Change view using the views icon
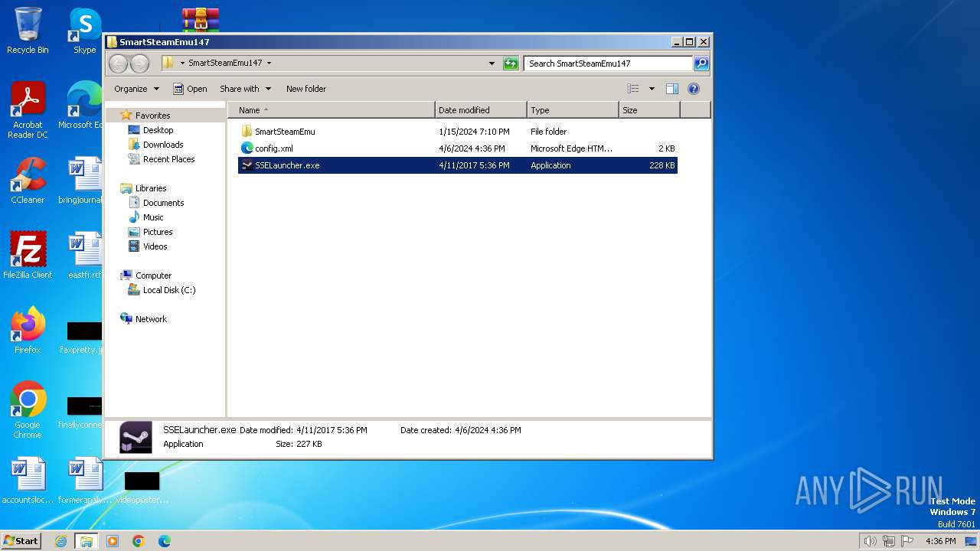 point(632,89)
